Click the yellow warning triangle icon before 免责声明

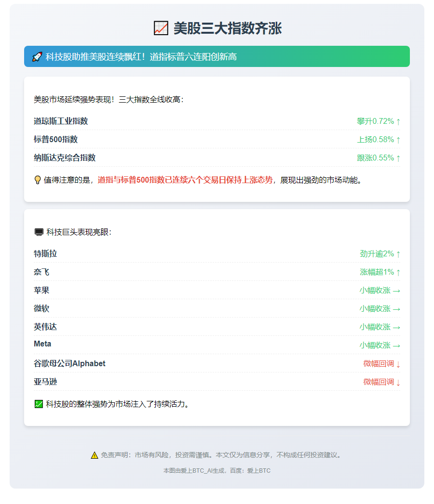point(95,455)
